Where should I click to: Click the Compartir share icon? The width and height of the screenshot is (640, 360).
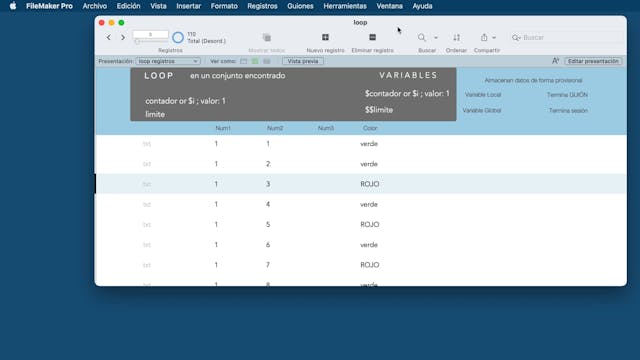point(484,38)
